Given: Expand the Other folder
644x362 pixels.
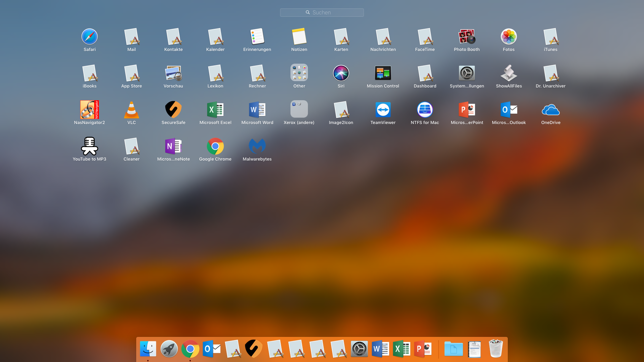Looking at the screenshot, I should tap(299, 73).
